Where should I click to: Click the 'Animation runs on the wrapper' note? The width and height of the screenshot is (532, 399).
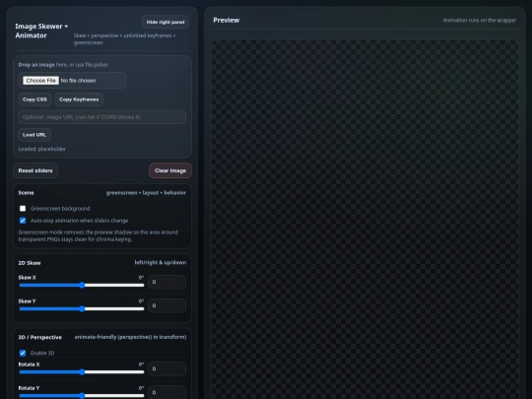[x=480, y=21]
